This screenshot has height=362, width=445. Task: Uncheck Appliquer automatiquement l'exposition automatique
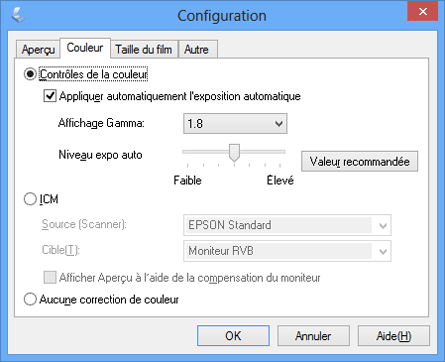[50, 96]
